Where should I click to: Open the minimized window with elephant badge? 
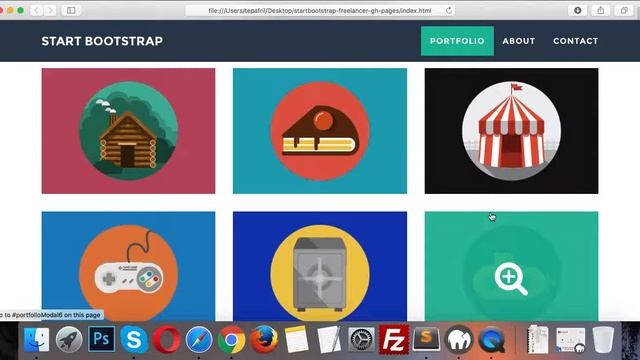point(571,339)
